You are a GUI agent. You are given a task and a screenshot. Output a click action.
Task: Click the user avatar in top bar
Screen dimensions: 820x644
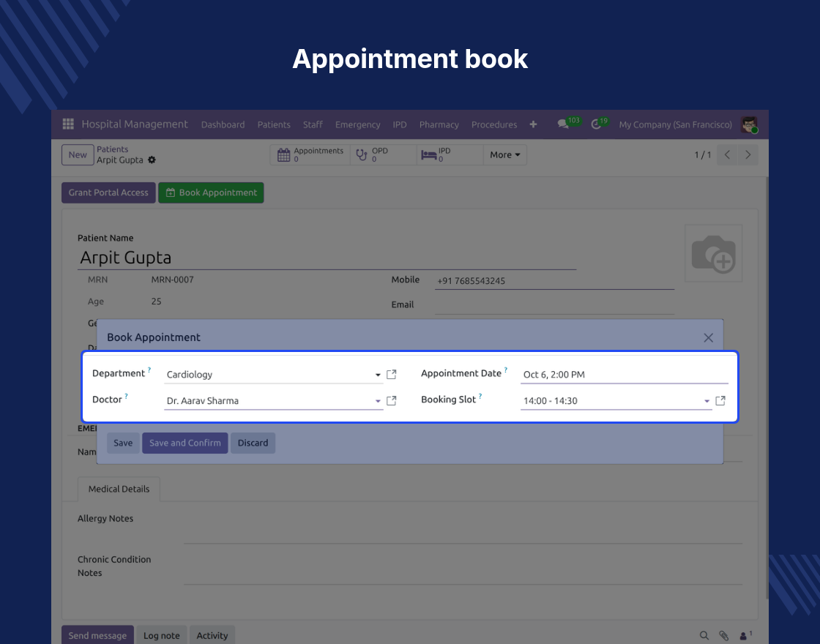750,124
